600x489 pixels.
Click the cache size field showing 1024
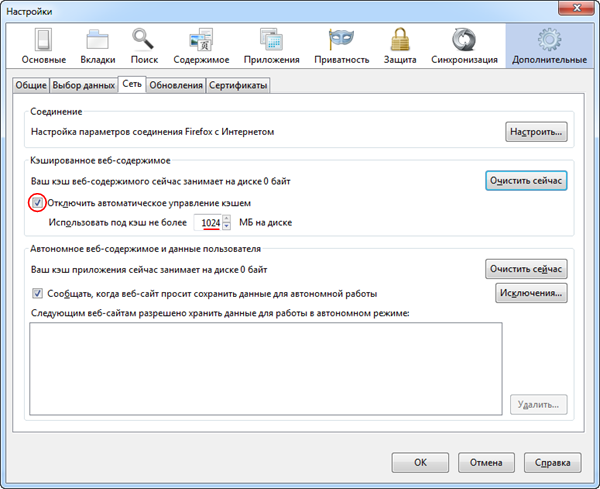pos(208,223)
